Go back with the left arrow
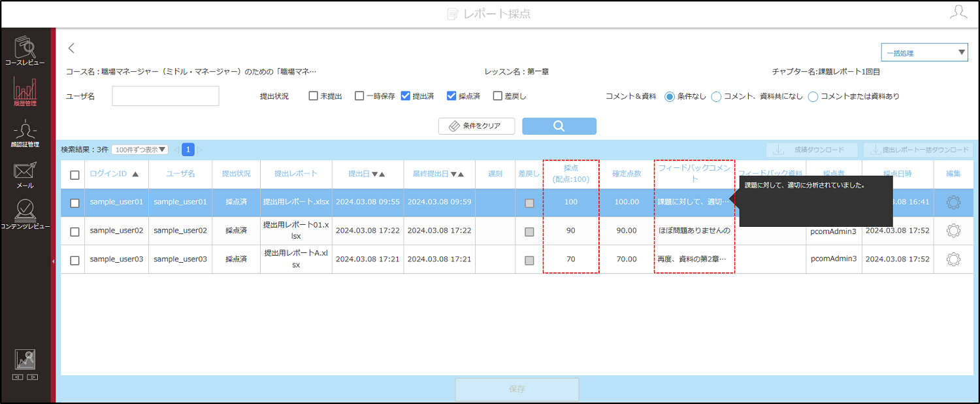This screenshot has width=980, height=404. click(x=72, y=48)
